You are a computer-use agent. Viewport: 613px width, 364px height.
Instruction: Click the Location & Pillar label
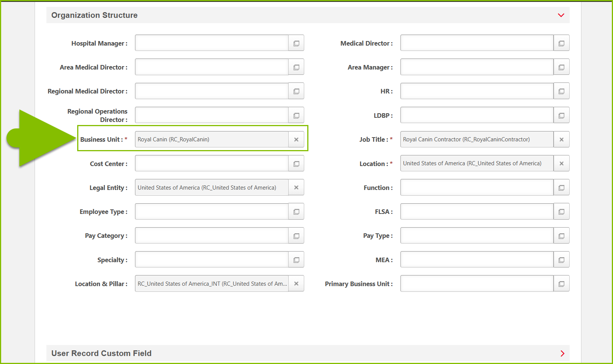pyautogui.click(x=101, y=284)
